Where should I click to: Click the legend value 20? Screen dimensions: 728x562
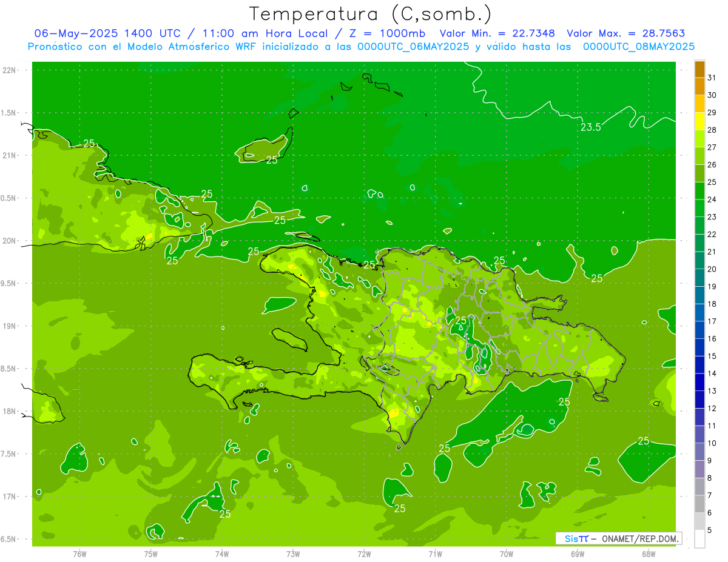click(712, 269)
